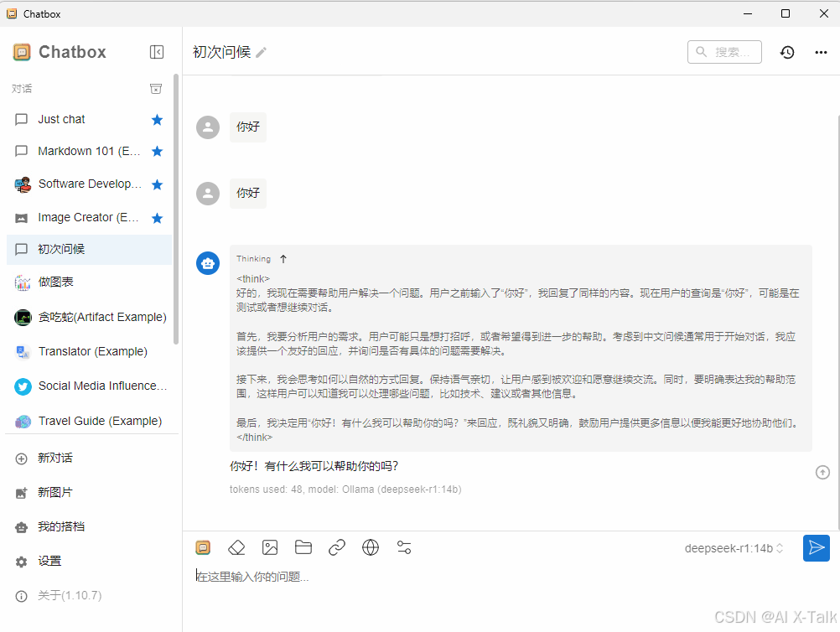Open 贪吃蛇(Artifact Example) conversation

[89, 317]
